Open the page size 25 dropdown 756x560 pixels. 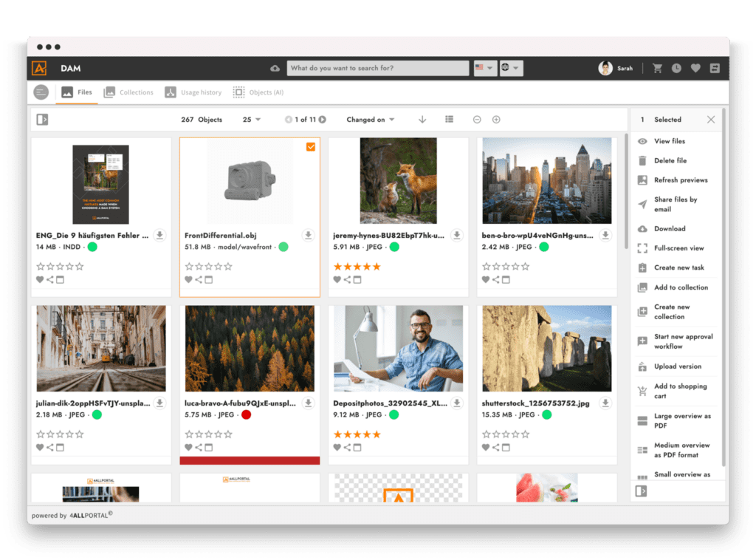250,119
